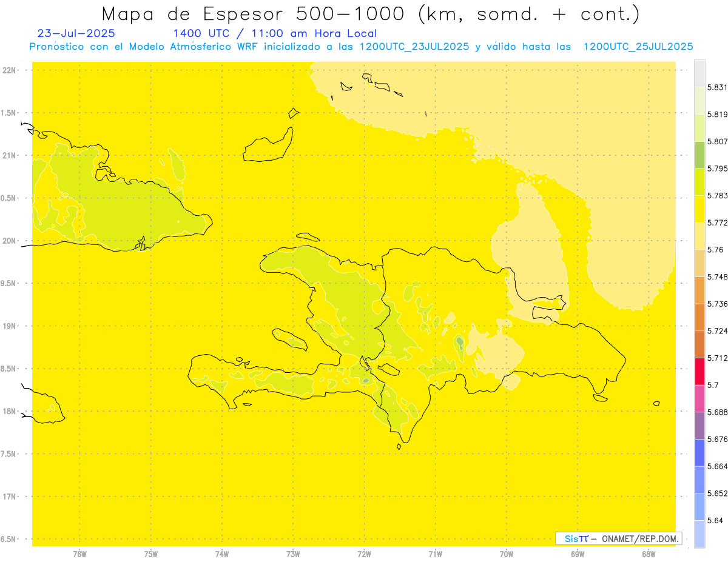Select the dark green legend swatch below 5.807
The width and height of the screenshot is (728, 562).
point(699,155)
